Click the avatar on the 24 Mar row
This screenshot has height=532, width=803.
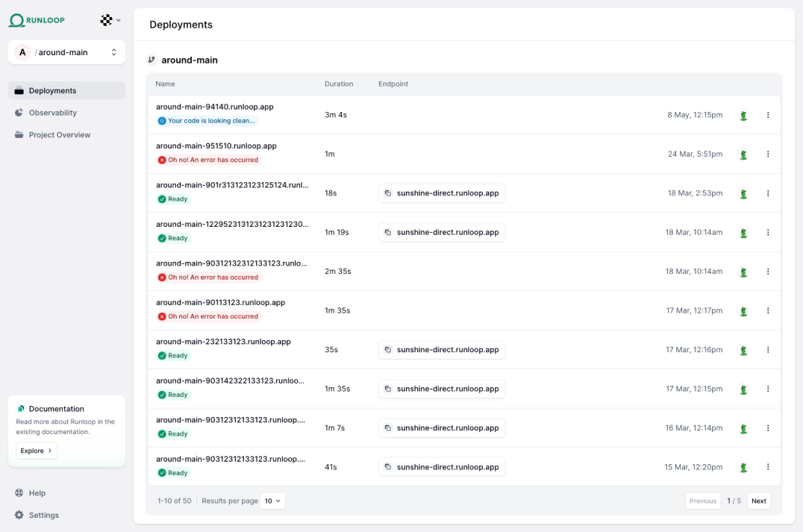743,154
